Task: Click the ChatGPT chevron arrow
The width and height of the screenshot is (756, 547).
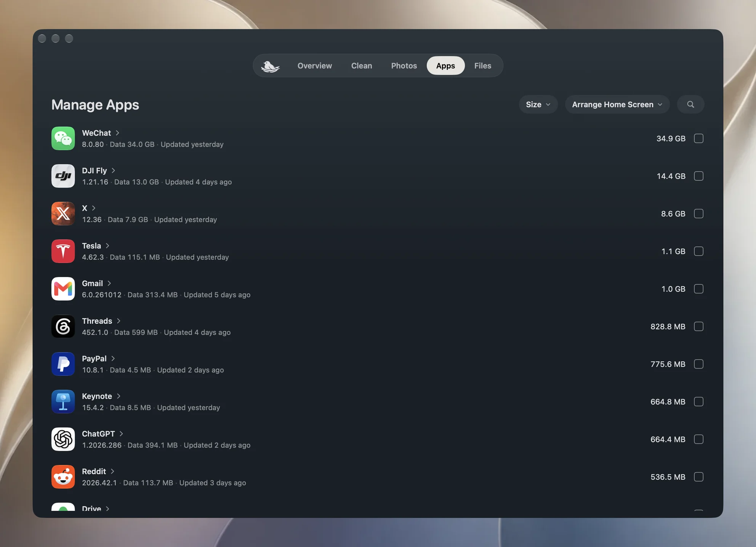Action: 121,434
